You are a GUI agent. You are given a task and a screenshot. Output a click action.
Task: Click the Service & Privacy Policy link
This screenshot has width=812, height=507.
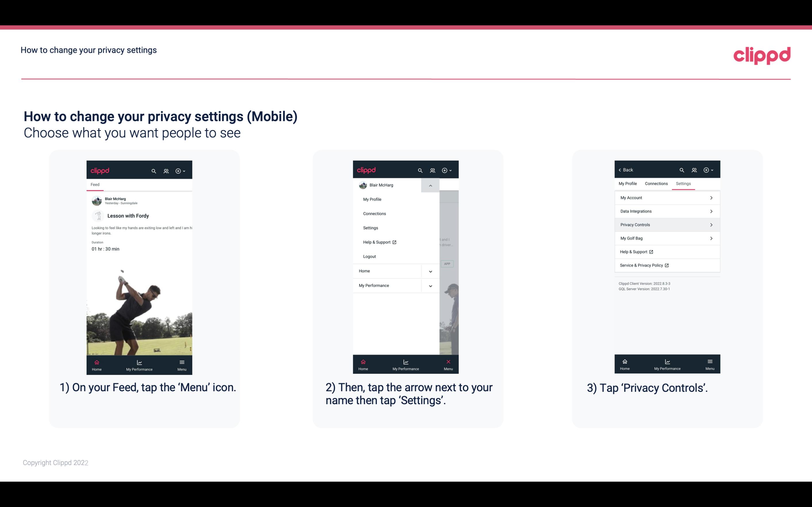[x=644, y=265]
